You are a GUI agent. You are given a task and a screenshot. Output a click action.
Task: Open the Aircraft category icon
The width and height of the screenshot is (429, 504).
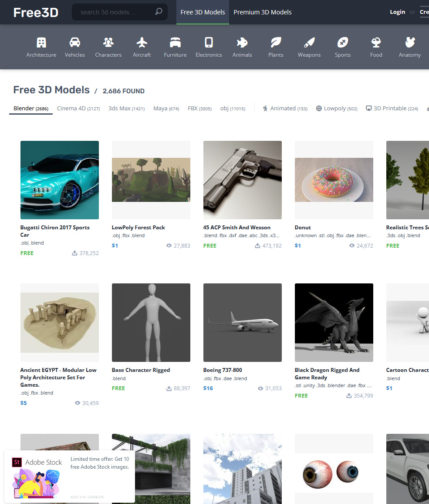pyautogui.click(x=142, y=42)
